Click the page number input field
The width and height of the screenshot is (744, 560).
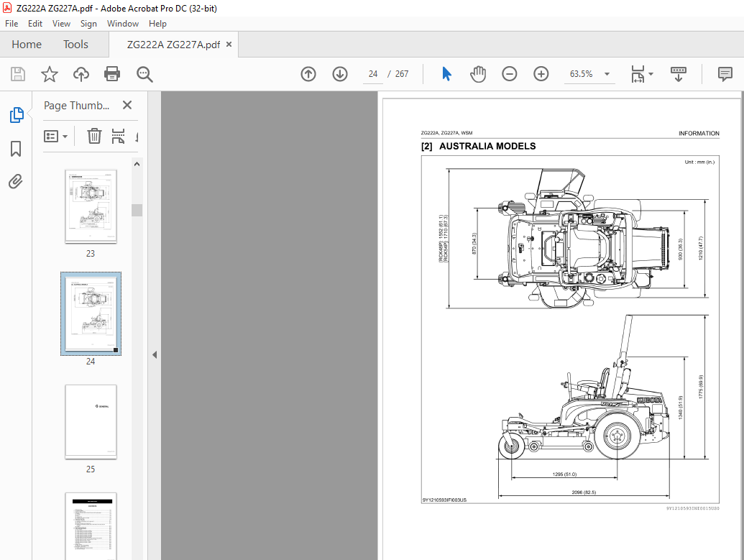[x=373, y=74]
